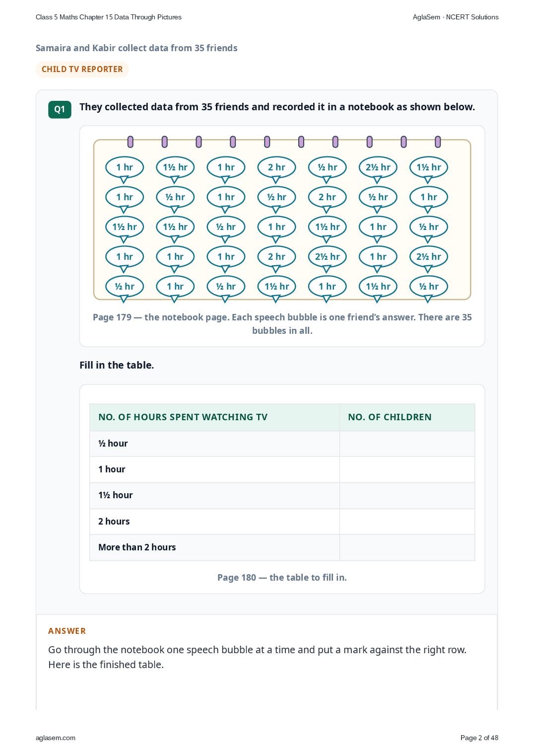Click the 1½ hr bubble at top-right
Viewport: 534px width, 756px height.
pyautogui.click(x=429, y=167)
